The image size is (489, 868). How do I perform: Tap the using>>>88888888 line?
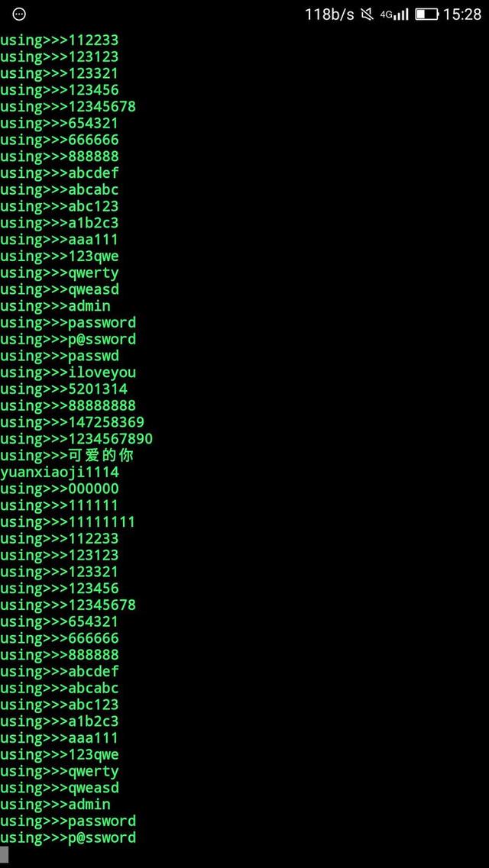click(67, 406)
